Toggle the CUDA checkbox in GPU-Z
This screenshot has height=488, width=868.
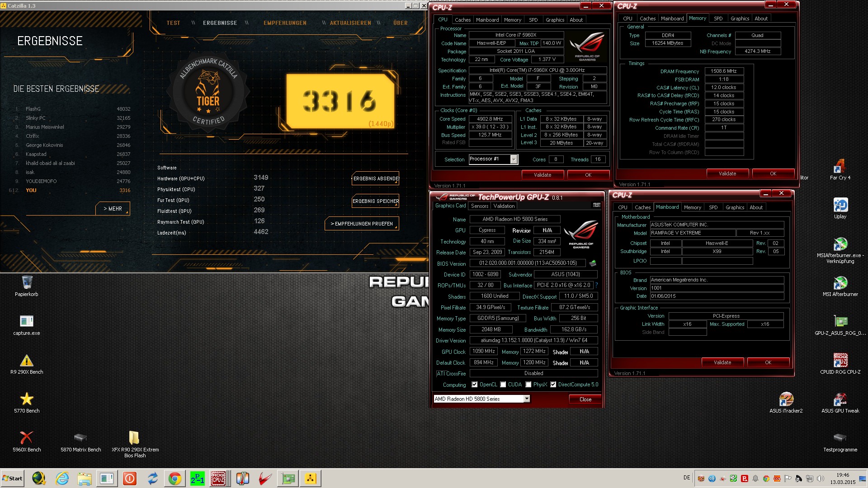coord(503,385)
